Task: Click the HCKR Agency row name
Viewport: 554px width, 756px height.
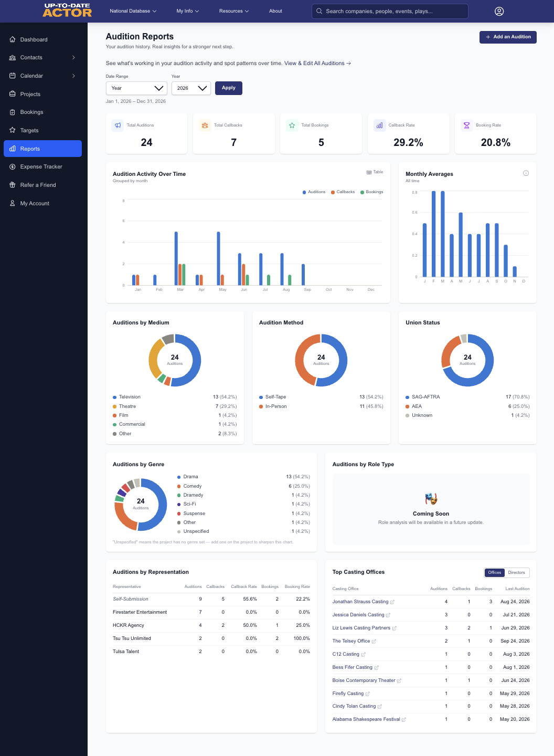Action: click(129, 625)
